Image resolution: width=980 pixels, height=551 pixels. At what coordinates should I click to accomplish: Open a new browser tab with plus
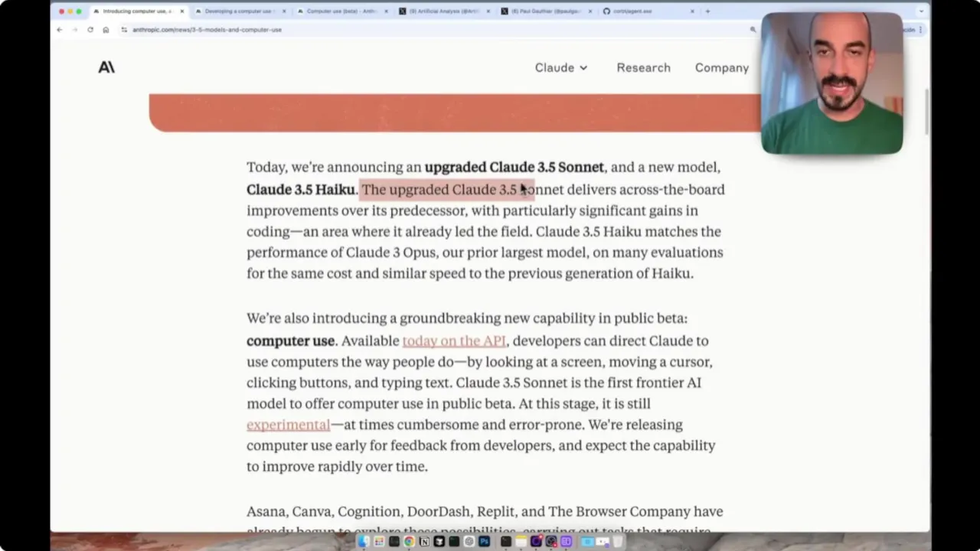click(707, 11)
